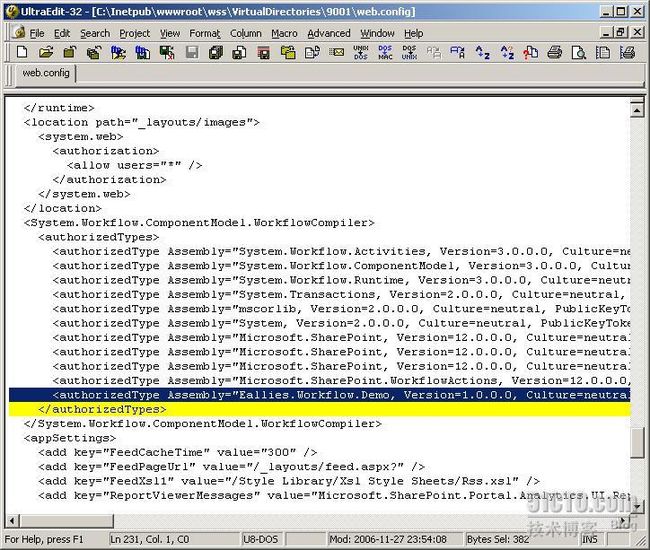Click the </runtime> line

[59, 108]
